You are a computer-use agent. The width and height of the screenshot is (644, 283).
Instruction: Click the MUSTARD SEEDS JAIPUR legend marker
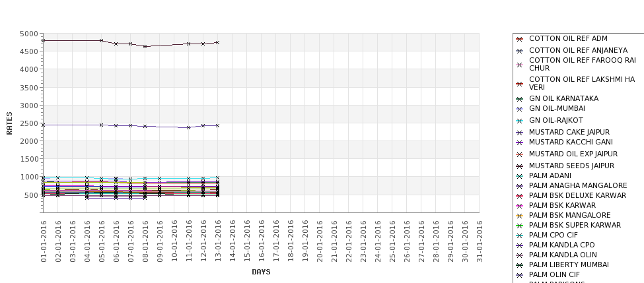[519, 166]
